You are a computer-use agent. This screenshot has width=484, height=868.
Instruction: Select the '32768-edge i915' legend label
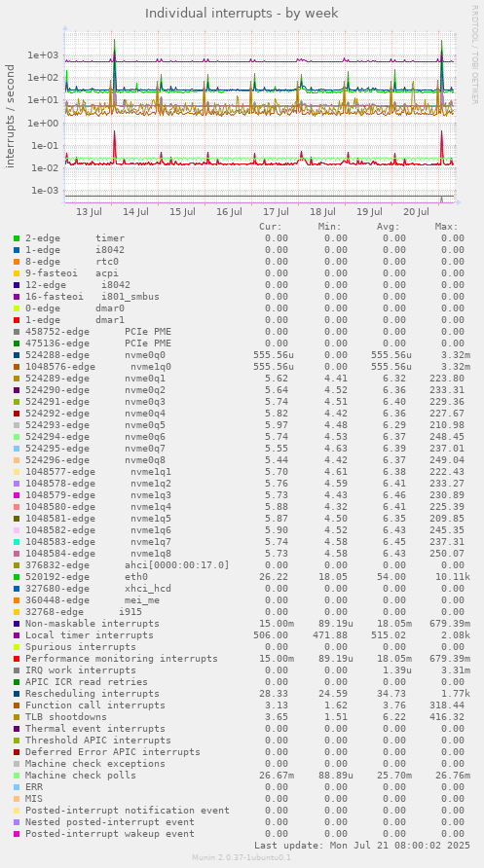[x=84, y=611]
